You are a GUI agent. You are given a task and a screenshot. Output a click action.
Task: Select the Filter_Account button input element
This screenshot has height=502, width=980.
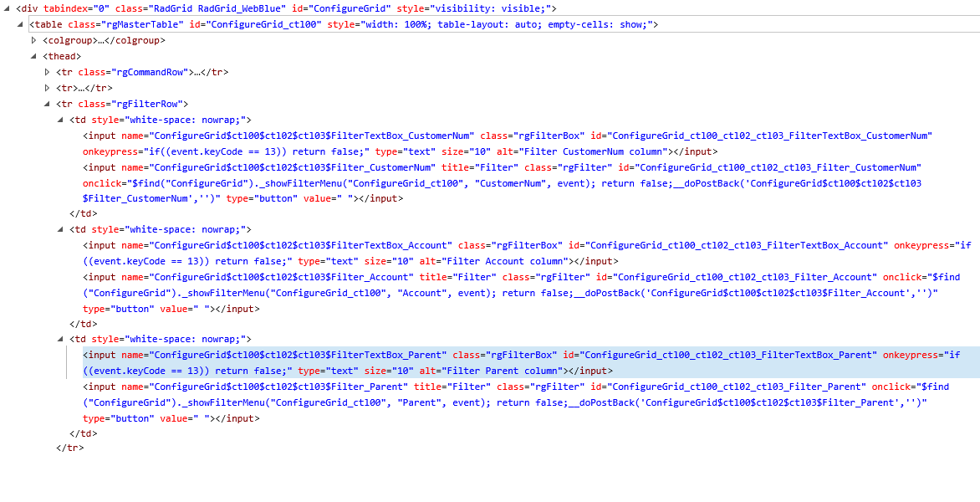[522, 293]
